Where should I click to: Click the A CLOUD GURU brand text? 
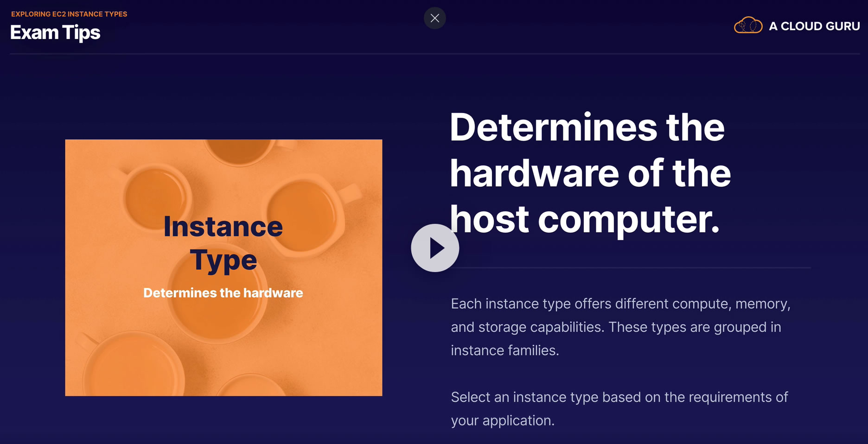click(814, 26)
